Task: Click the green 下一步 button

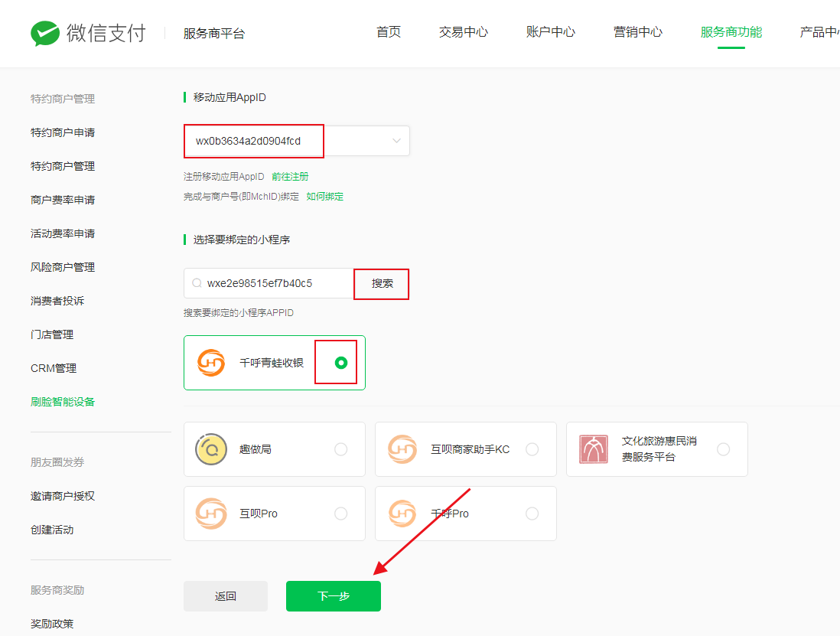Action: [x=334, y=595]
